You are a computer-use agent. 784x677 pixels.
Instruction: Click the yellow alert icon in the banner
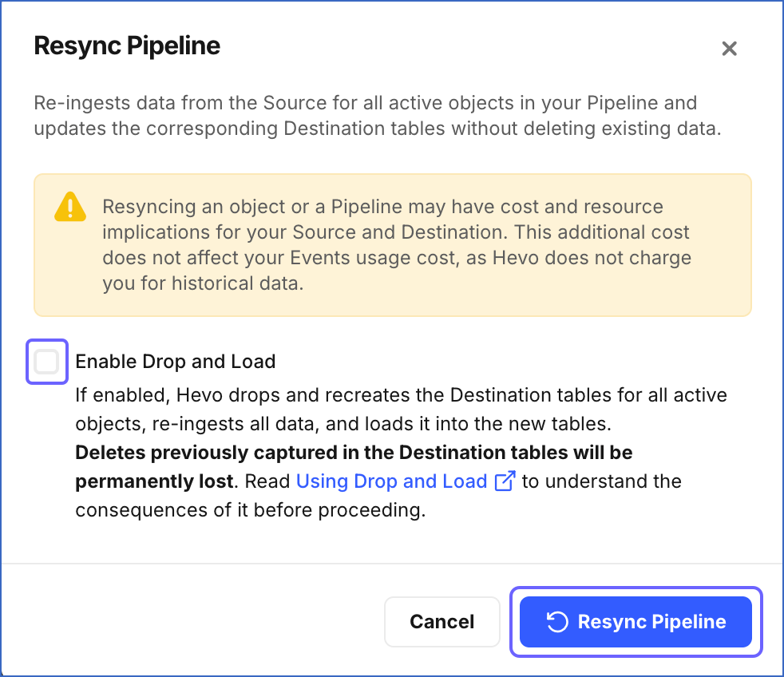click(70, 208)
